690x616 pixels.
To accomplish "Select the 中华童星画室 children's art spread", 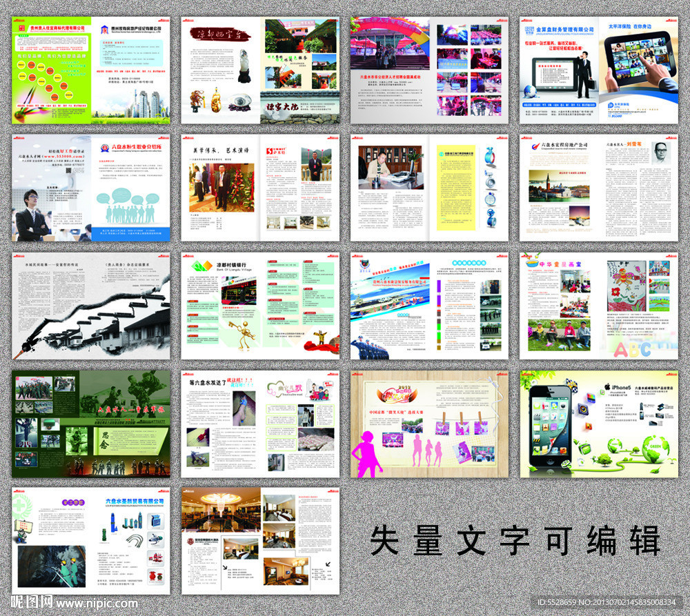I will [598, 306].
